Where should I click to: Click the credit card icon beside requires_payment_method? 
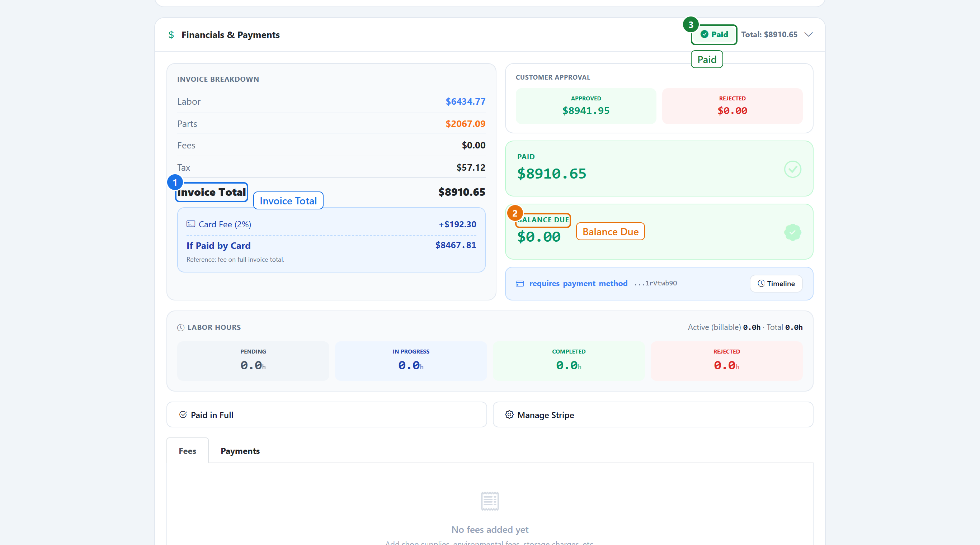(x=520, y=283)
